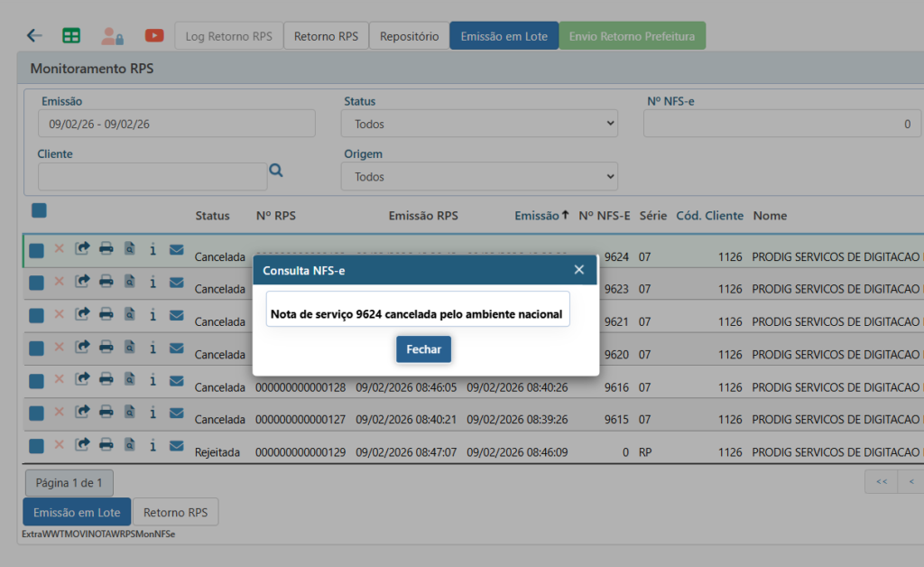The image size is (924, 567).
Task: Open the green spreadsheet icon
Action: point(71,36)
